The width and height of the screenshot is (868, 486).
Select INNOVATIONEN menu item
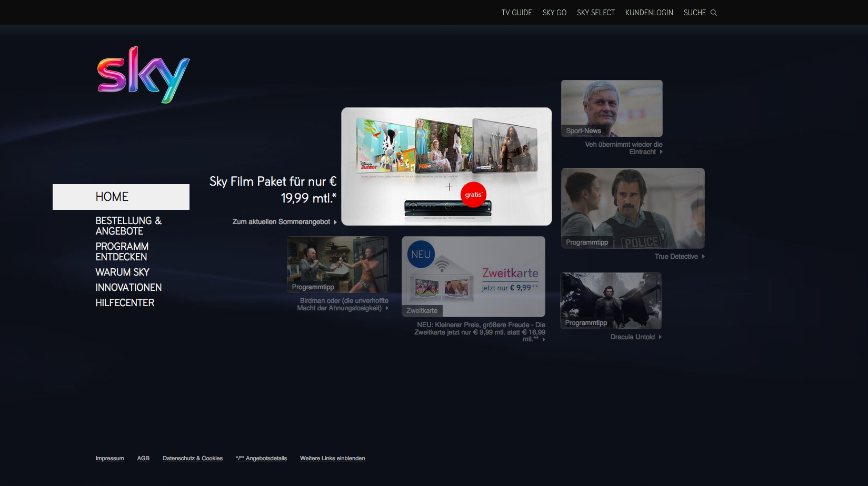point(128,287)
